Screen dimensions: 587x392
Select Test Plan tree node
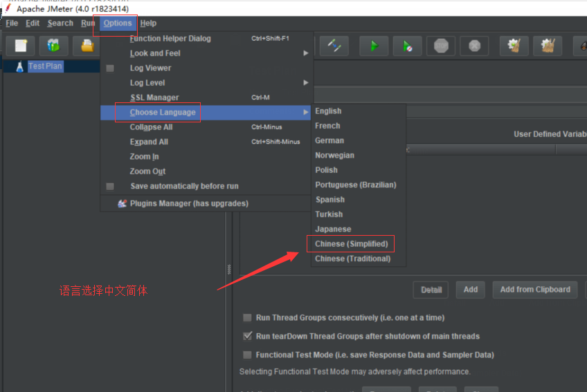pos(45,66)
